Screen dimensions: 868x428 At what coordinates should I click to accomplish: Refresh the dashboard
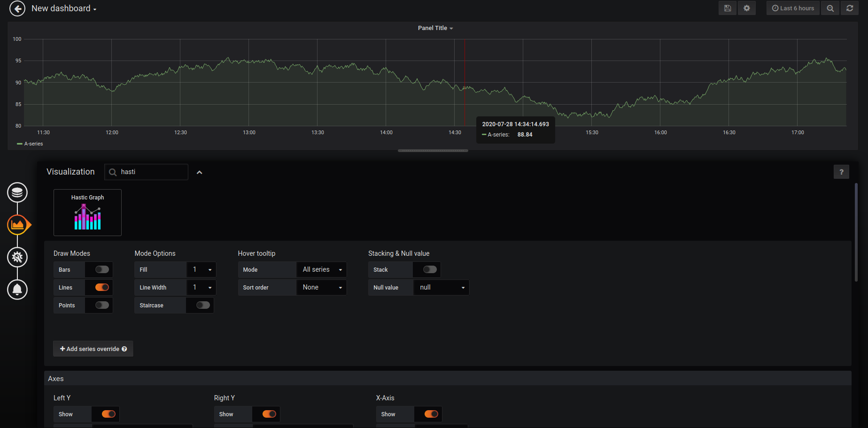pos(849,8)
